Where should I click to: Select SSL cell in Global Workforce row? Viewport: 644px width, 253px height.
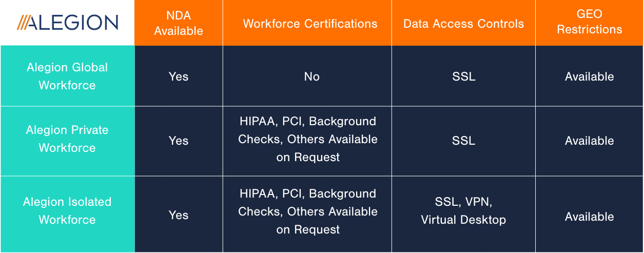pyautogui.click(x=464, y=76)
